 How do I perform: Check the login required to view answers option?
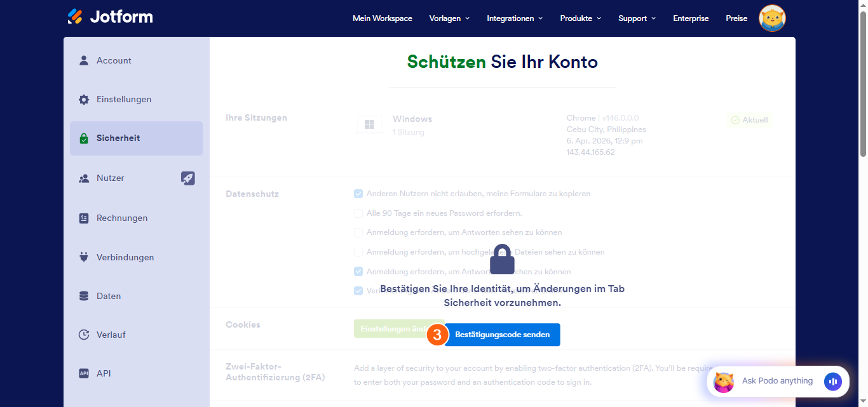[358, 232]
